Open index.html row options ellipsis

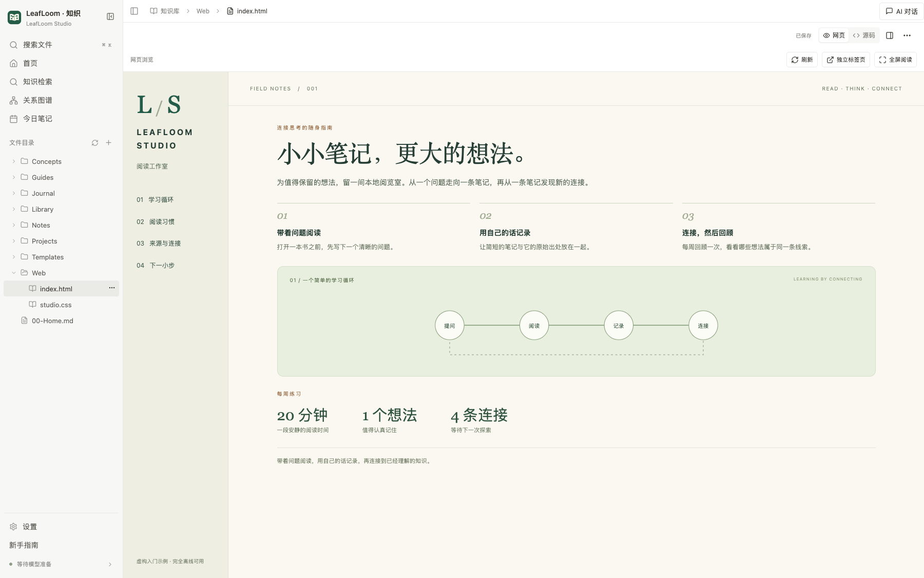click(112, 288)
